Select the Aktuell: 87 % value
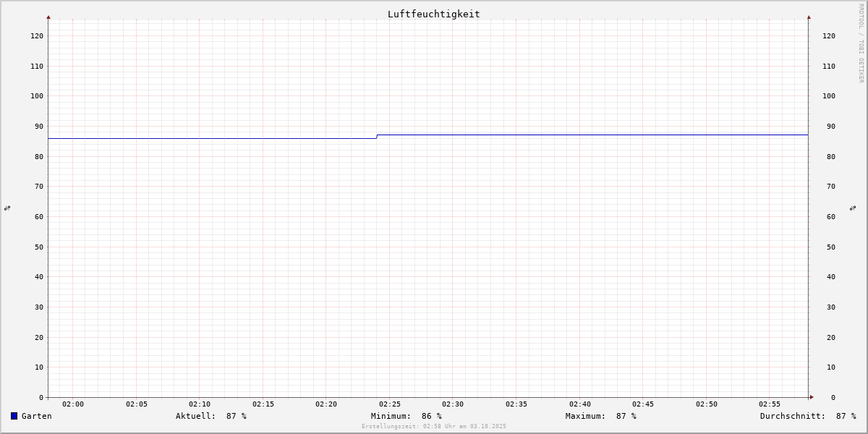 point(211,416)
